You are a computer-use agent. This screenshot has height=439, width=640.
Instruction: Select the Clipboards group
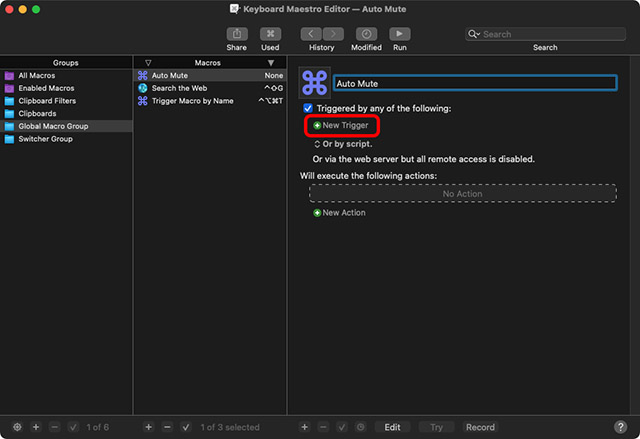pos(66,113)
